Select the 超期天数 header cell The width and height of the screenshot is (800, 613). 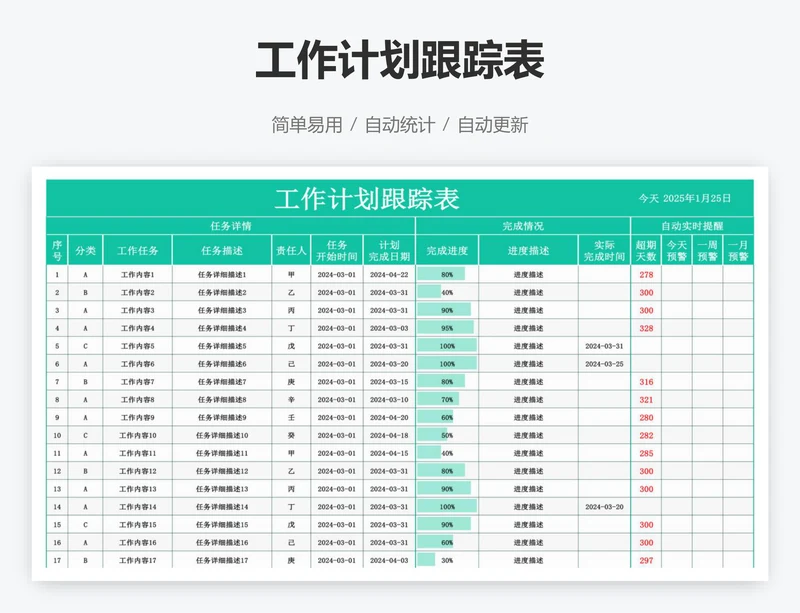646,251
